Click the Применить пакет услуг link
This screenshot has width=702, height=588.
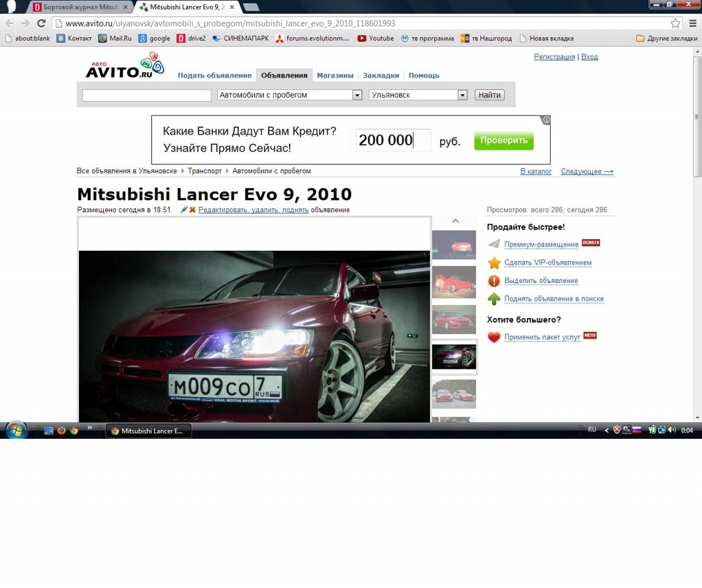(542, 337)
